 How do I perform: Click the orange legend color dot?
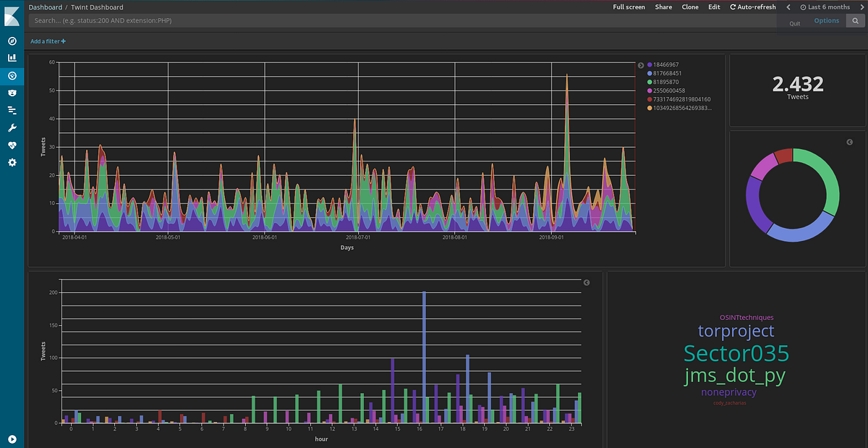pos(650,108)
